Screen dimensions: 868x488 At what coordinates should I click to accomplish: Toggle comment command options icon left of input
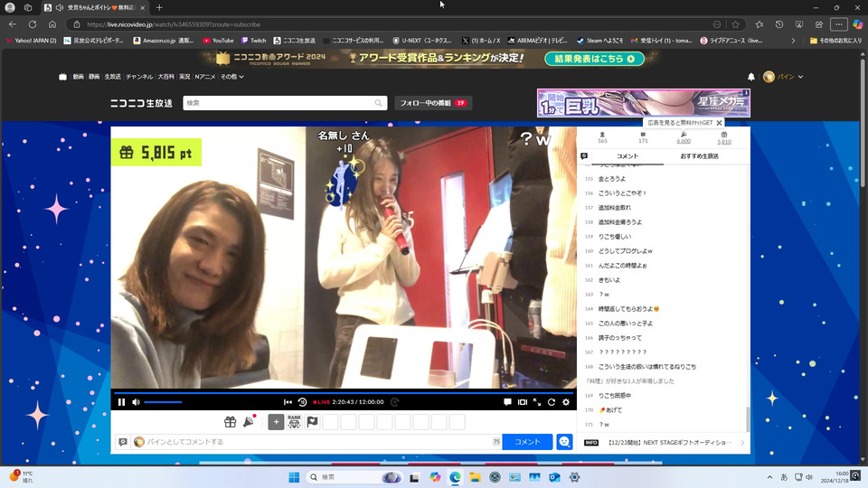(x=123, y=442)
